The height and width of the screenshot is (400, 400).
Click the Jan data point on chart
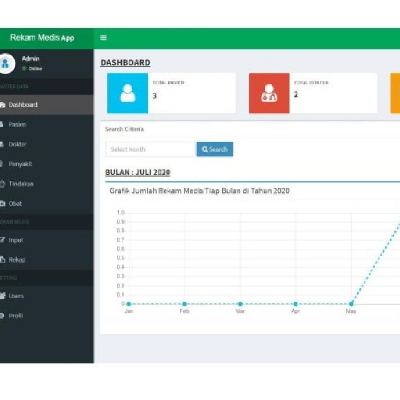(129, 304)
